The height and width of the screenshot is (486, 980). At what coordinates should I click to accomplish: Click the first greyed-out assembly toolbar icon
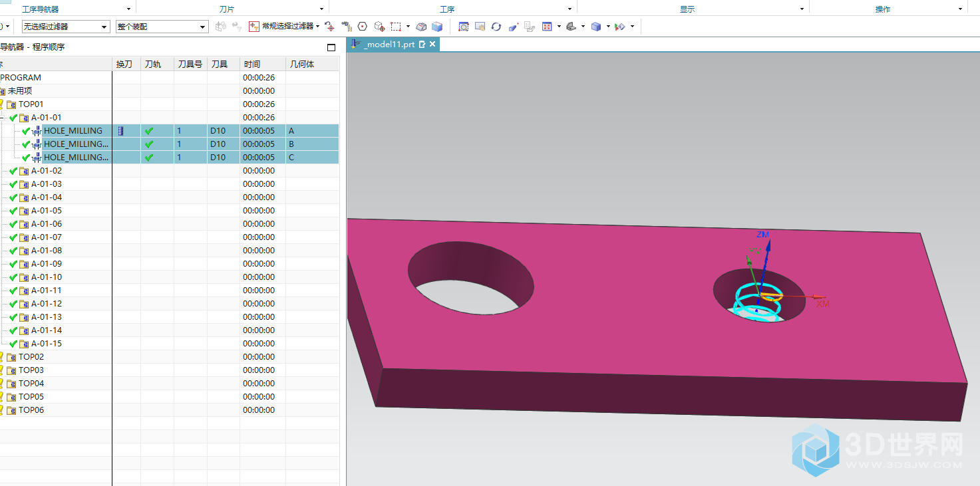click(220, 27)
